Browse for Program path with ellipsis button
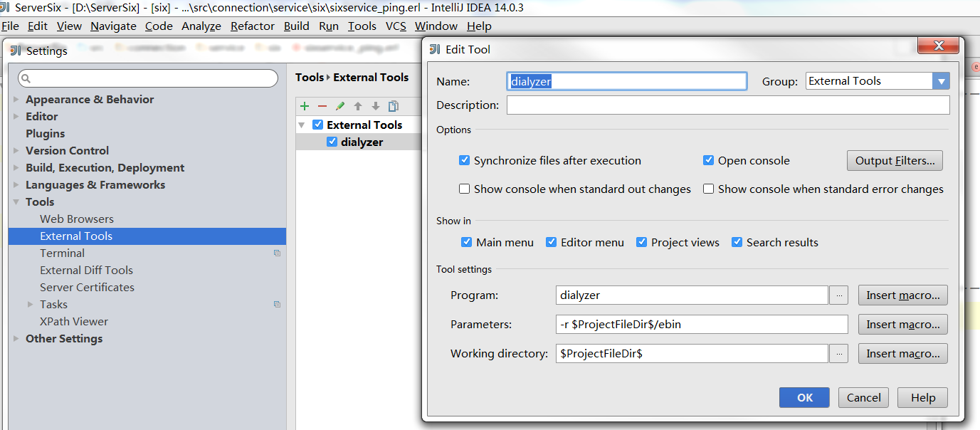This screenshot has height=430, width=980. coord(839,295)
